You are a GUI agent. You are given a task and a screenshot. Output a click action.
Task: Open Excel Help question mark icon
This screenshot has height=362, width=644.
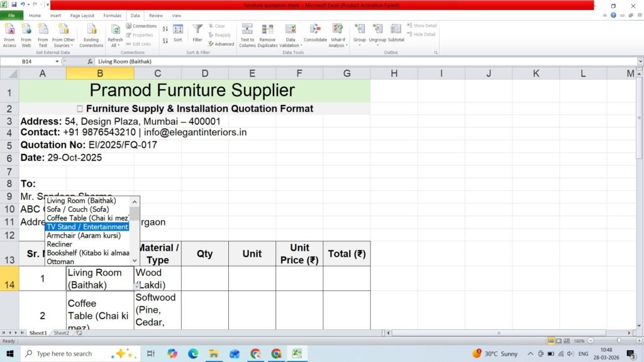coord(613,15)
